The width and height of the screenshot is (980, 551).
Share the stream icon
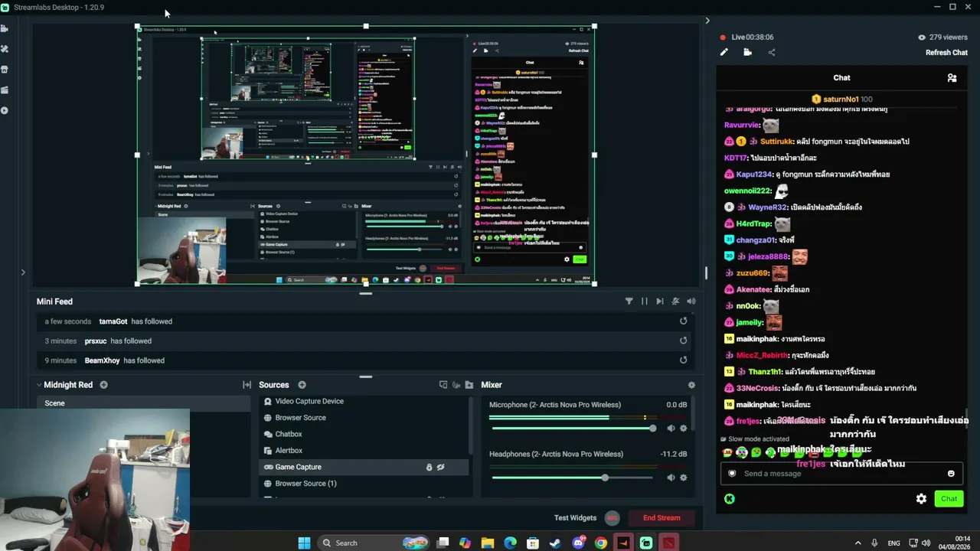coord(771,52)
